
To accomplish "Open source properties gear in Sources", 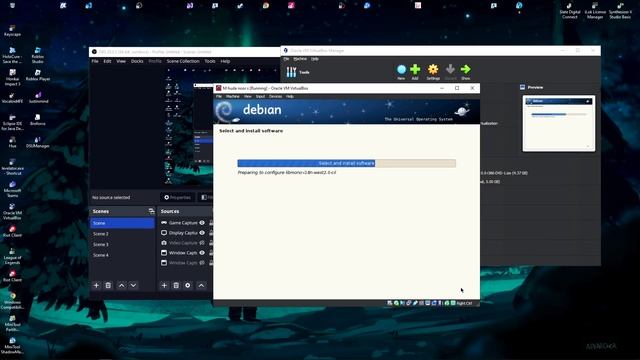I will point(188,285).
